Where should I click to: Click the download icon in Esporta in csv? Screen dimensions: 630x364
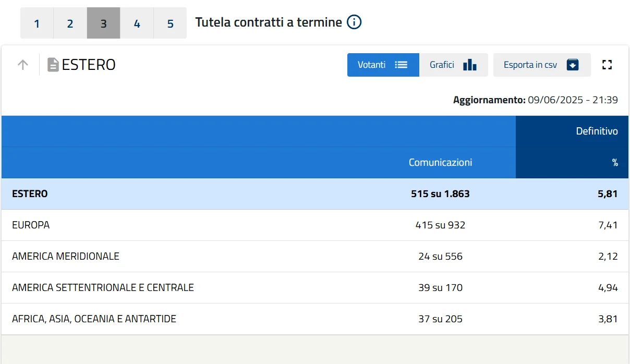click(x=573, y=65)
